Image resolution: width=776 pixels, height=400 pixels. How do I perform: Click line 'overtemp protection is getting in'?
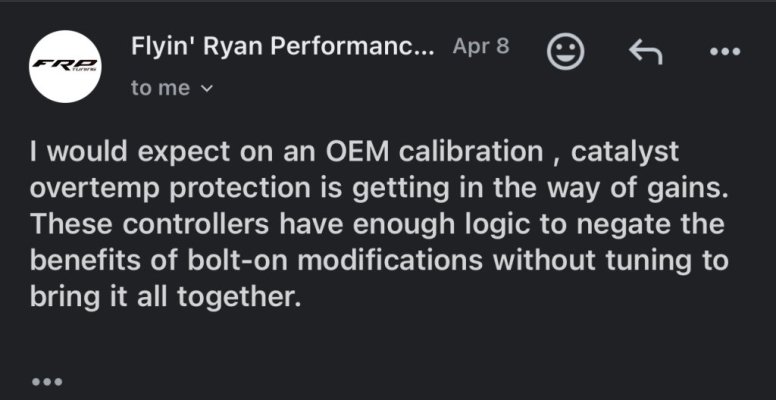(379, 189)
